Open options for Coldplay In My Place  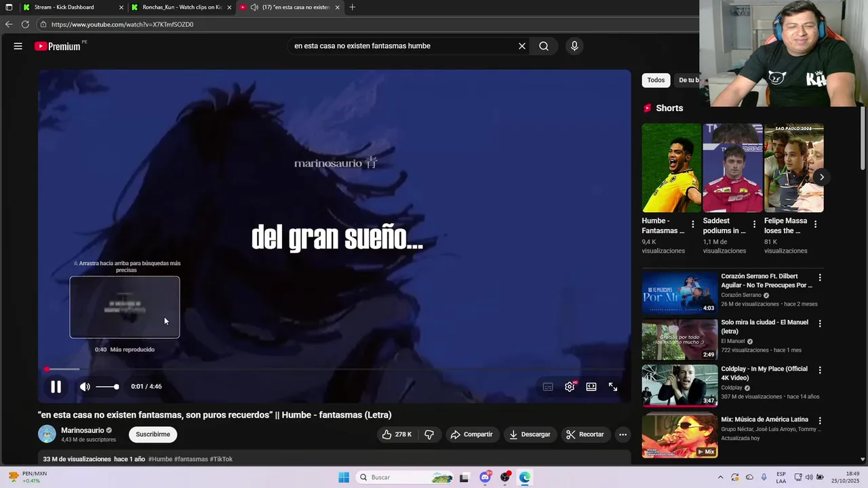pyautogui.click(x=820, y=370)
